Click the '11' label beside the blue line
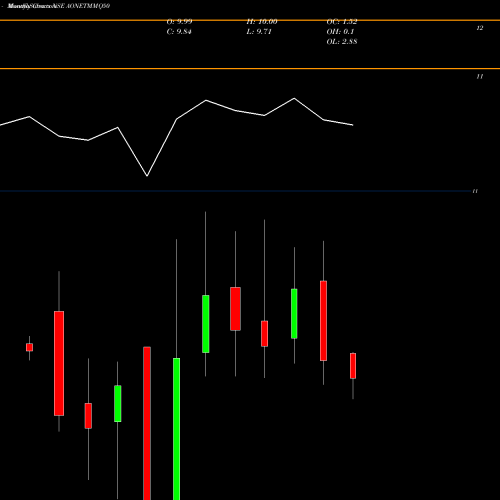 [475, 191]
